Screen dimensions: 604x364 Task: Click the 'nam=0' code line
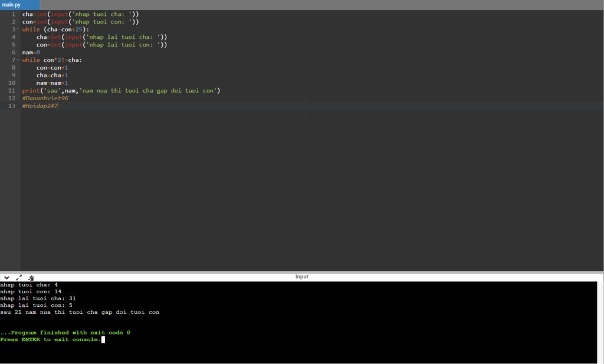(31, 53)
